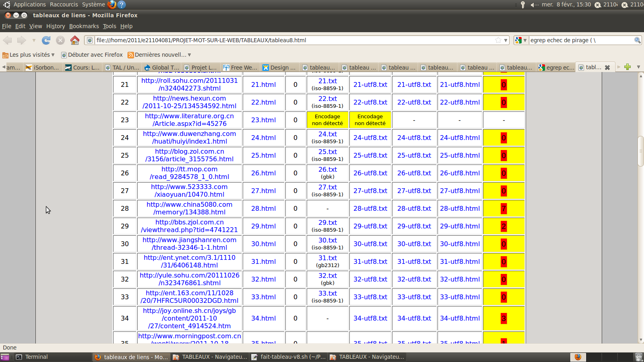This screenshot has height=362, width=644.
Task: Click the Home icon in toolbar
Action: [x=74, y=40]
